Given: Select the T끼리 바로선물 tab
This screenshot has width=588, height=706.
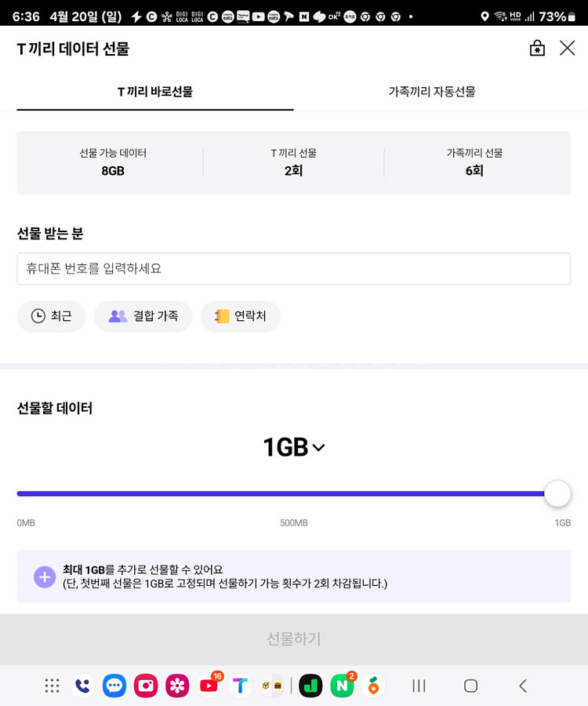Looking at the screenshot, I should pyautogui.click(x=155, y=92).
